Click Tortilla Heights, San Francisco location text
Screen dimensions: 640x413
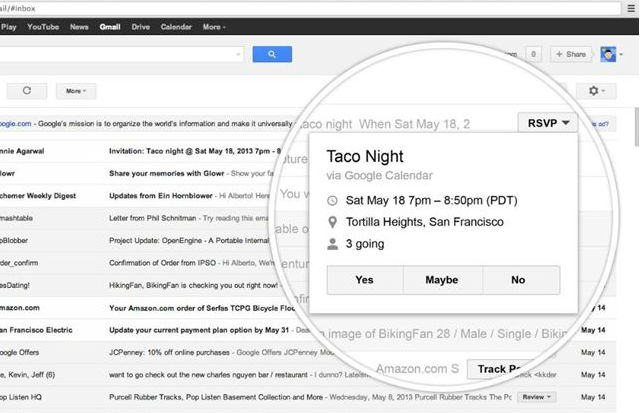click(424, 222)
